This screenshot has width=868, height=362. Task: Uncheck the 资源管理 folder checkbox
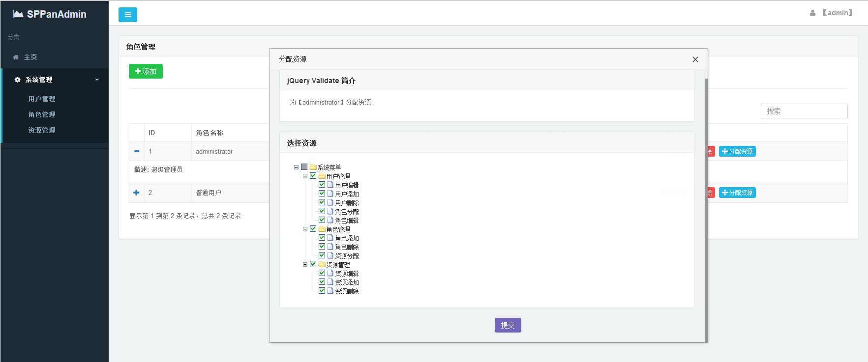coord(313,264)
